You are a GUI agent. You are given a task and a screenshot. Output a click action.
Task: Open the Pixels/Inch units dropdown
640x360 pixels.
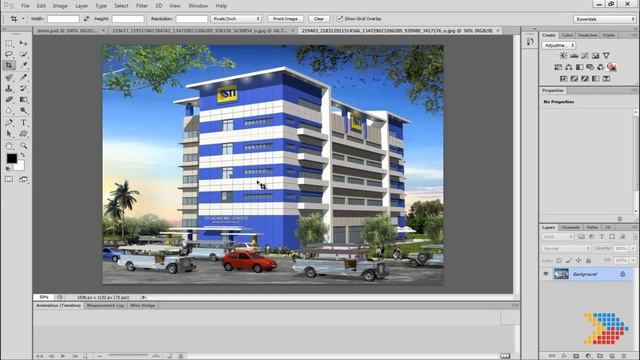pyautogui.click(x=236, y=19)
